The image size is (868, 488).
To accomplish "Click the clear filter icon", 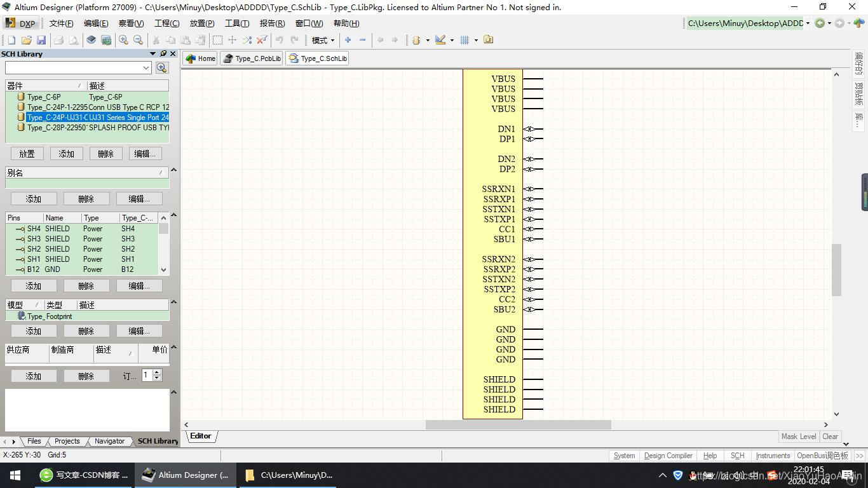I will [x=262, y=40].
